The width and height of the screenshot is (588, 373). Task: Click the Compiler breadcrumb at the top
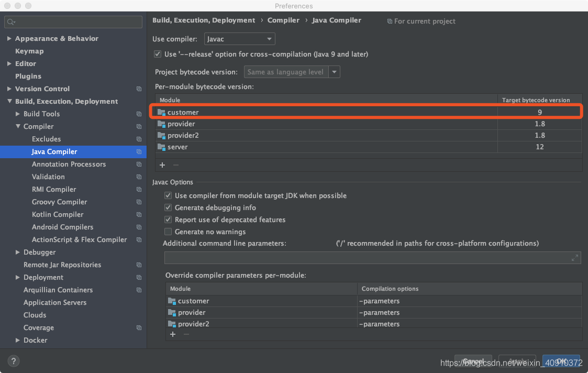pyautogui.click(x=283, y=20)
